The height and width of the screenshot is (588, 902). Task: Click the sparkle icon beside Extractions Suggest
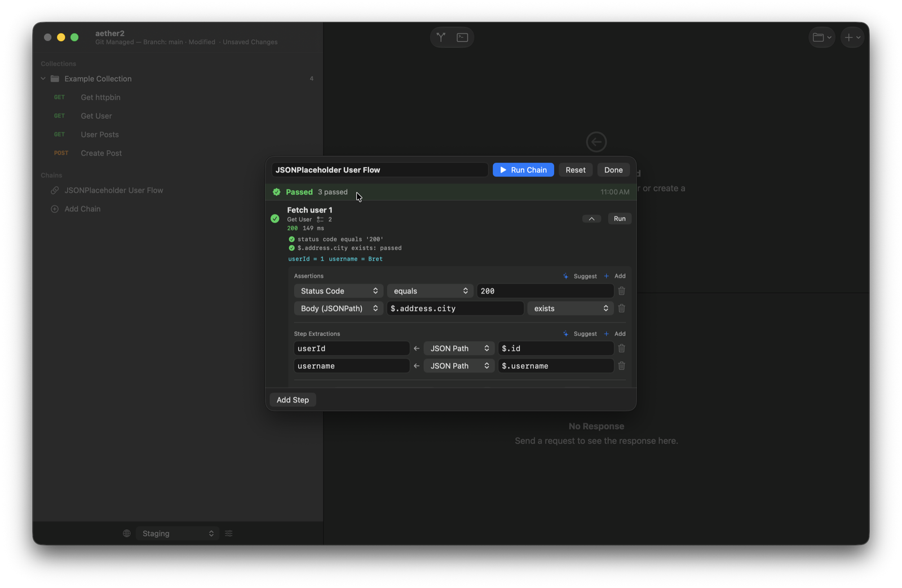[x=565, y=334]
